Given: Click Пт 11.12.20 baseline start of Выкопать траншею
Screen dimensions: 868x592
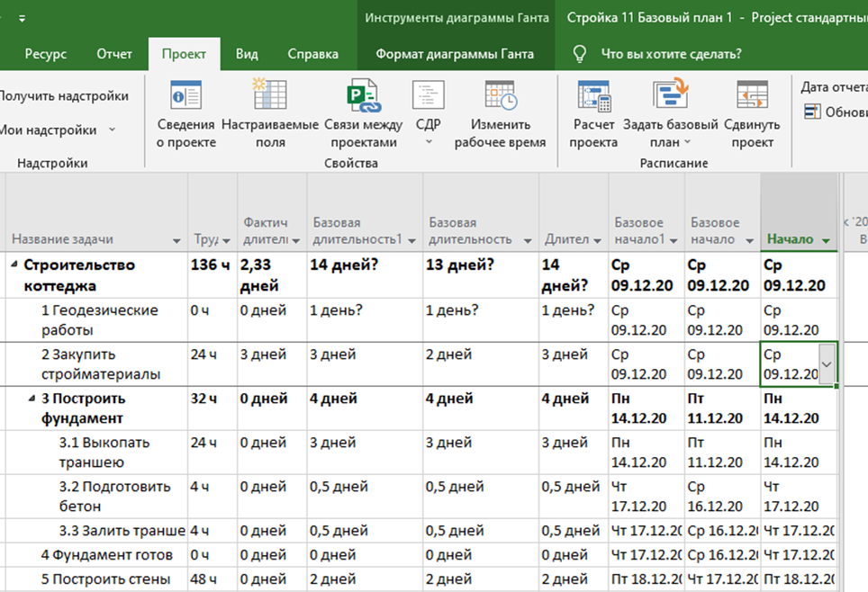Looking at the screenshot, I should 722,452.
